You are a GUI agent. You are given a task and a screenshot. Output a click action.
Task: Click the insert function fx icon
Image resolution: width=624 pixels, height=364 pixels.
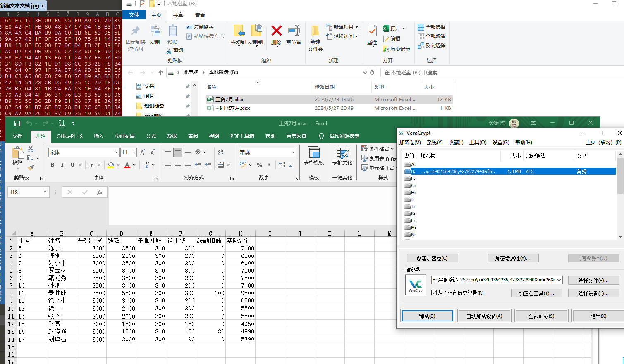99,192
